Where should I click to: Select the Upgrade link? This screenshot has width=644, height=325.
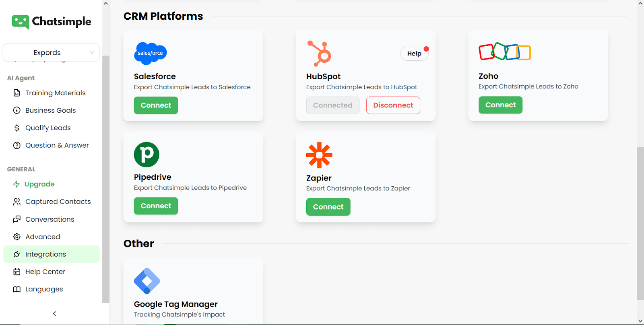point(39,184)
